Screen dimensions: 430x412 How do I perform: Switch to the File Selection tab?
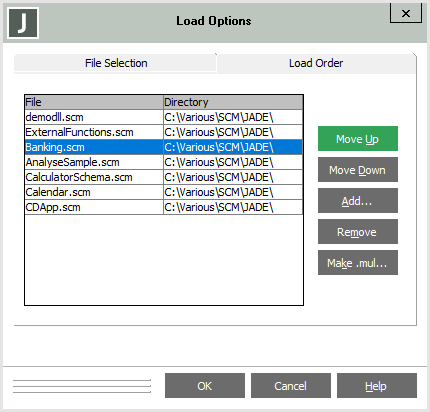115,63
